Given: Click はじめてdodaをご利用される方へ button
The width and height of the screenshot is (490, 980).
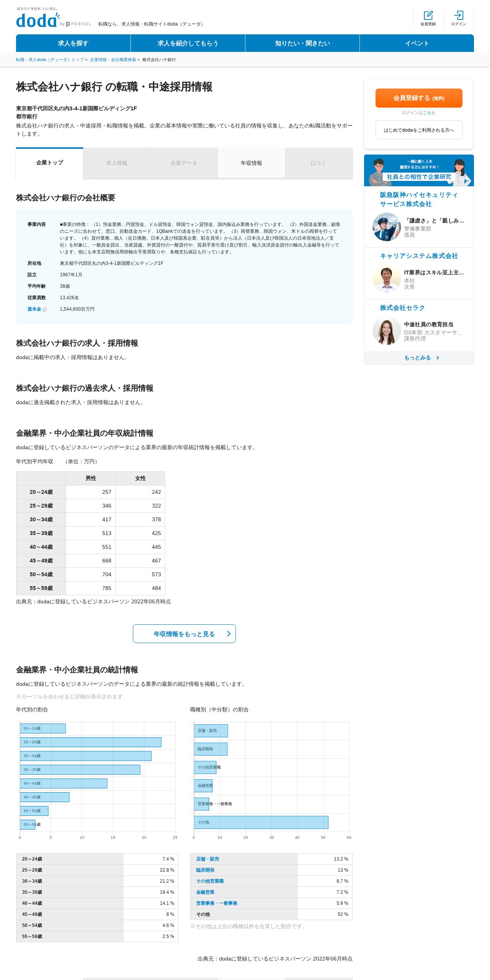Looking at the screenshot, I should tap(419, 130).
